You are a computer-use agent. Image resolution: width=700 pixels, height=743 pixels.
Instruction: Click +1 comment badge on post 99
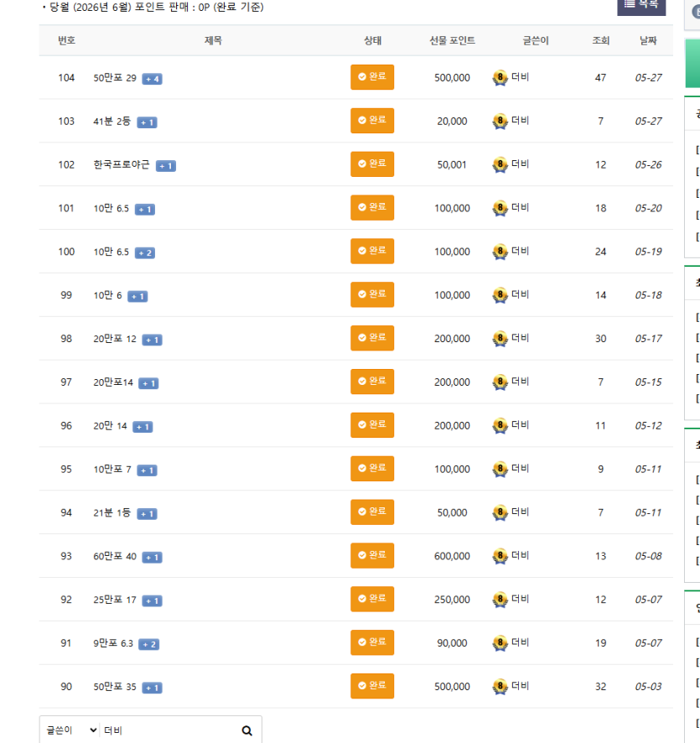[137, 296]
